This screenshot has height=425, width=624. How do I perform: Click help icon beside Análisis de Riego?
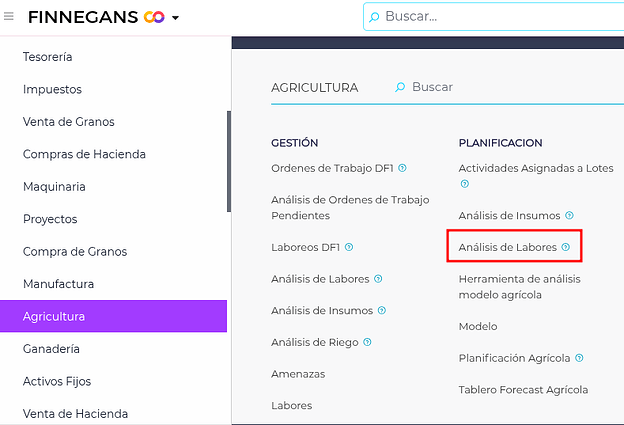click(x=367, y=342)
